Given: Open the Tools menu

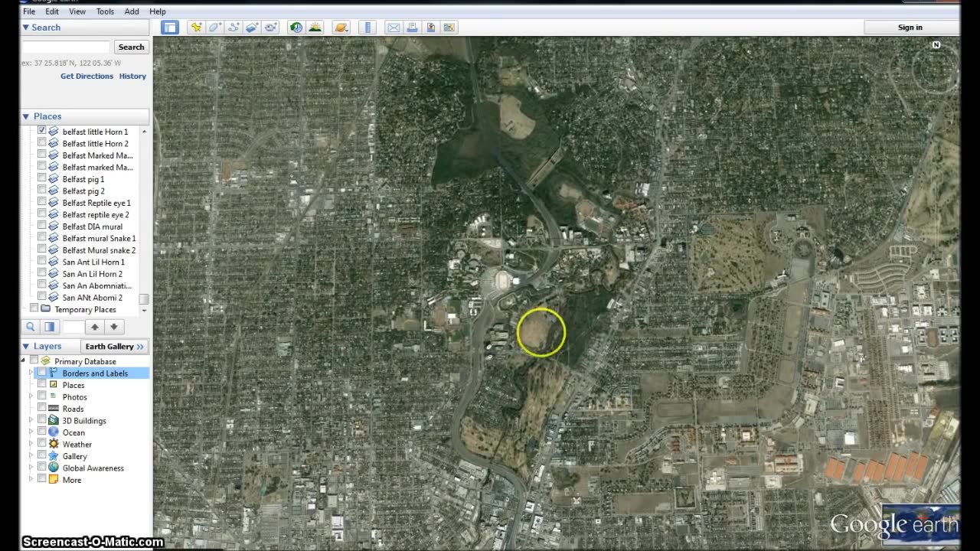Looking at the screenshot, I should (x=105, y=11).
